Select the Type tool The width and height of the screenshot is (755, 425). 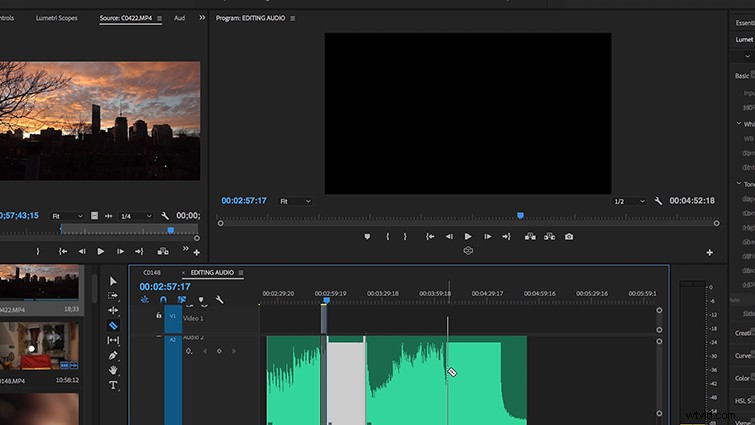tap(113, 385)
